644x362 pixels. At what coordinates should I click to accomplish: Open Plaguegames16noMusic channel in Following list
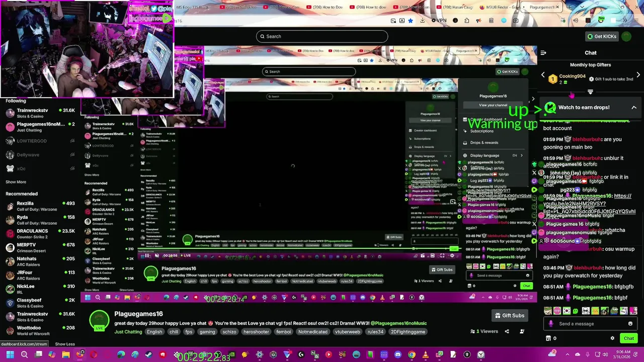click(39, 127)
